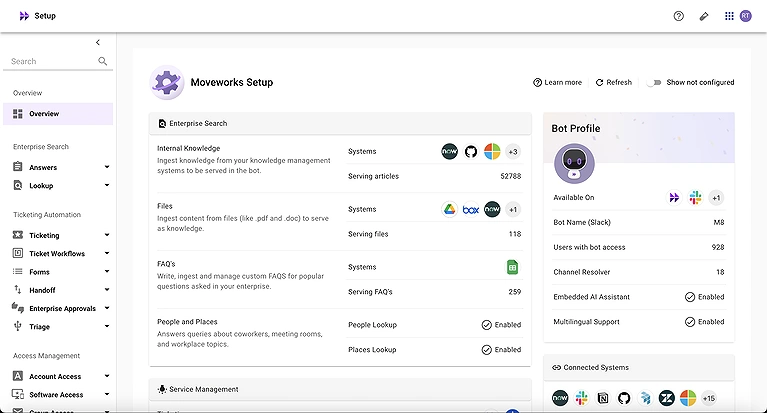Click the Serving files count 118
The width and height of the screenshot is (767, 413).
[515, 234]
